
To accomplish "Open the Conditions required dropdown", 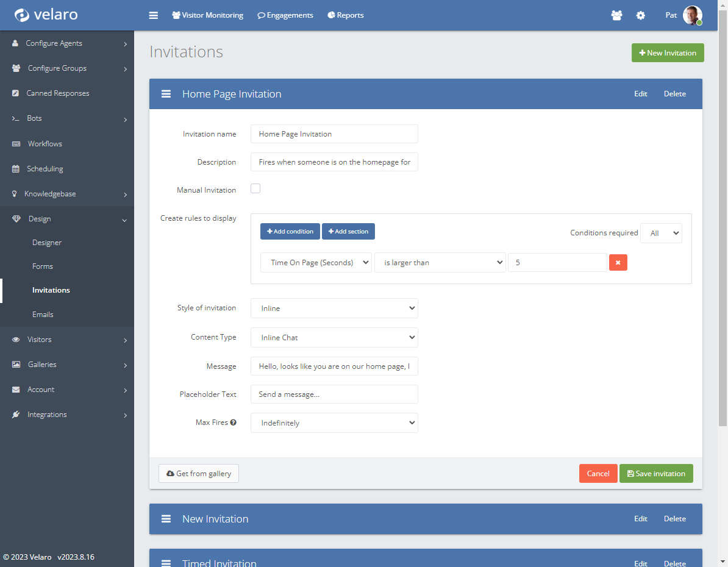I will (661, 233).
